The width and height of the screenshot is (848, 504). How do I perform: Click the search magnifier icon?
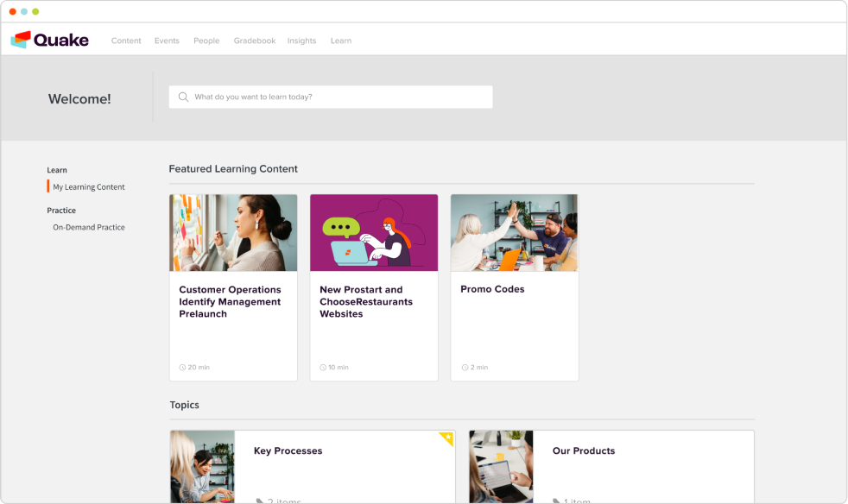(183, 97)
